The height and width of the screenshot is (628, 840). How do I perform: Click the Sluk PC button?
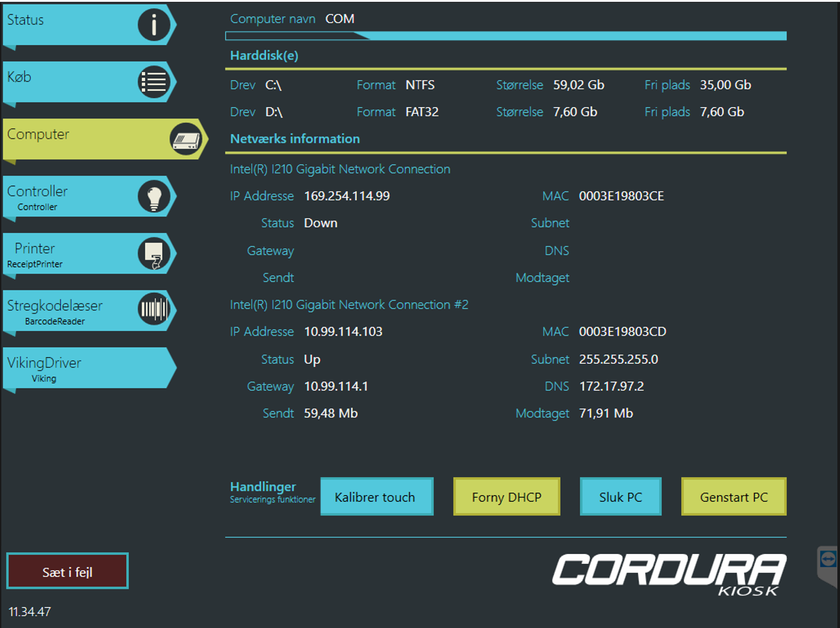coord(620,497)
